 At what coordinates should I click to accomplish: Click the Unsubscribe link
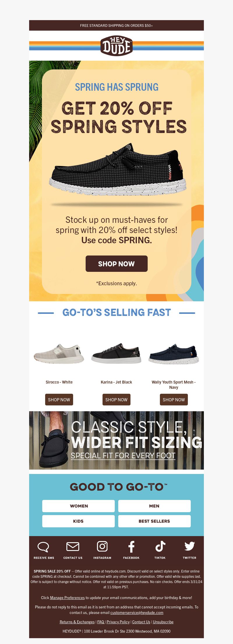point(163,622)
